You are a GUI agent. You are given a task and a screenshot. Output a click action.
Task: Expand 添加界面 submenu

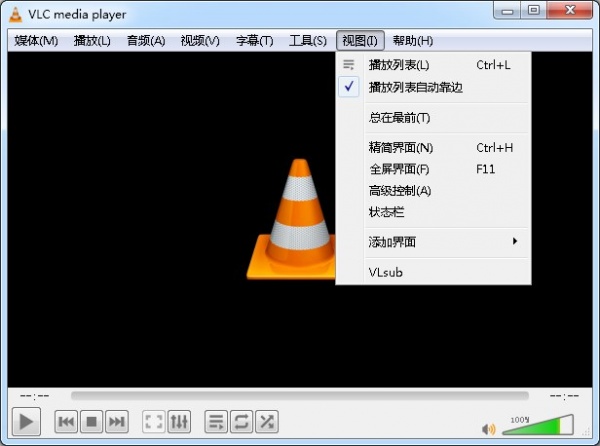pyautogui.click(x=434, y=242)
